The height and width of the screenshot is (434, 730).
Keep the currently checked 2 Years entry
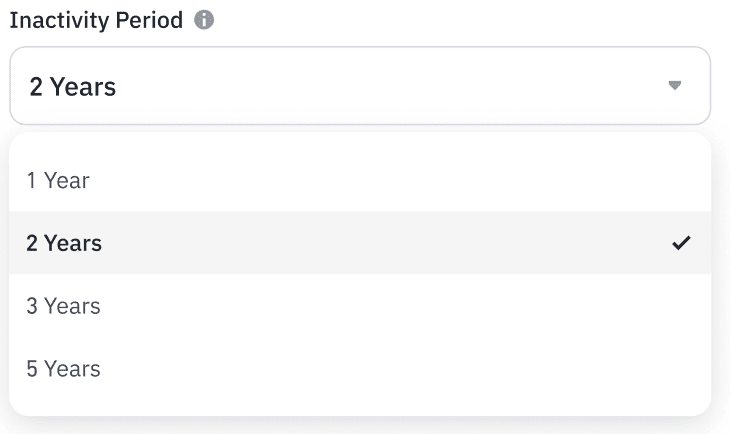pyautogui.click(x=360, y=243)
